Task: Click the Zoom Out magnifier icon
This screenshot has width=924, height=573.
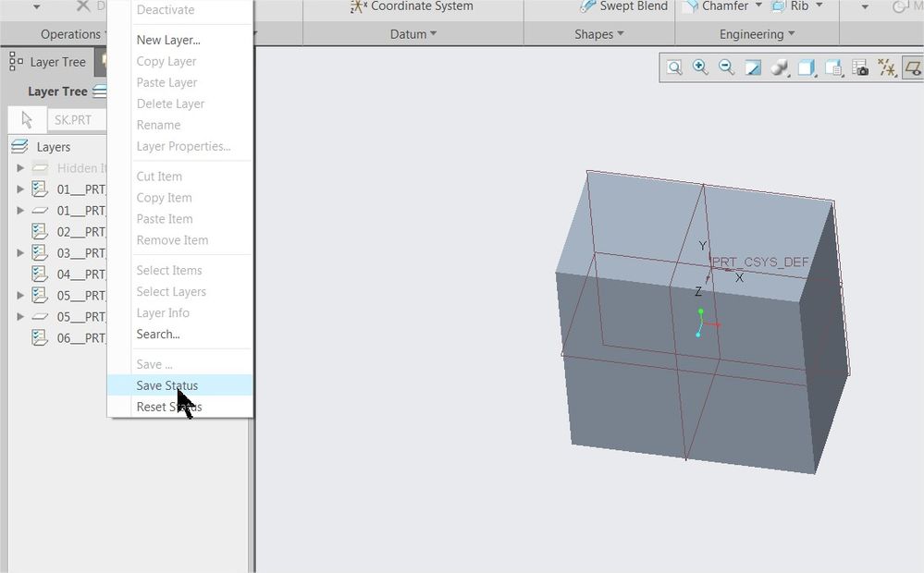Action: coord(726,67)
